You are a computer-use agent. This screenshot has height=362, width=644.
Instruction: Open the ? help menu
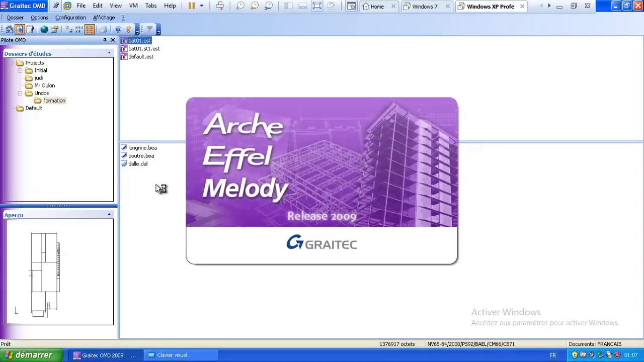coord(123,18)
